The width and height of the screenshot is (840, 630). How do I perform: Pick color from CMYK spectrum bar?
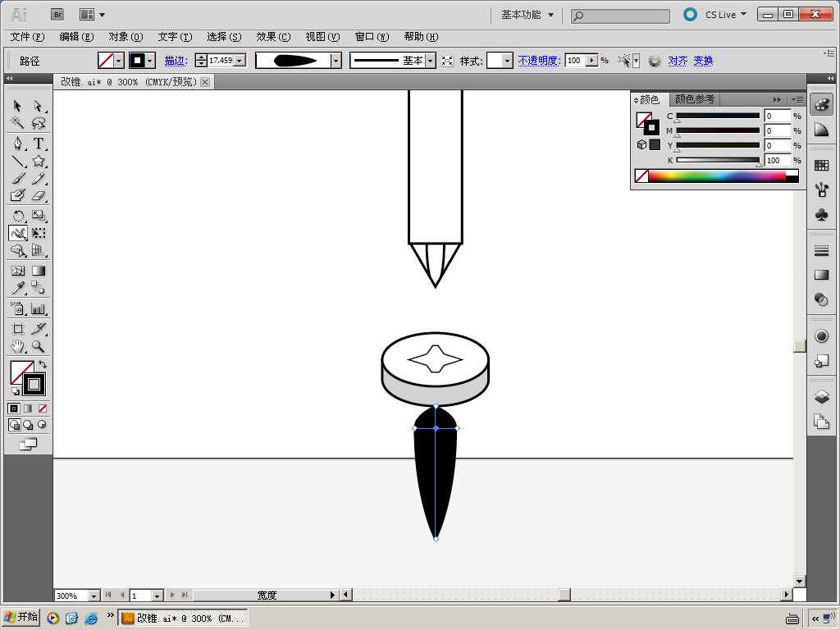click(x=717, y=176)
